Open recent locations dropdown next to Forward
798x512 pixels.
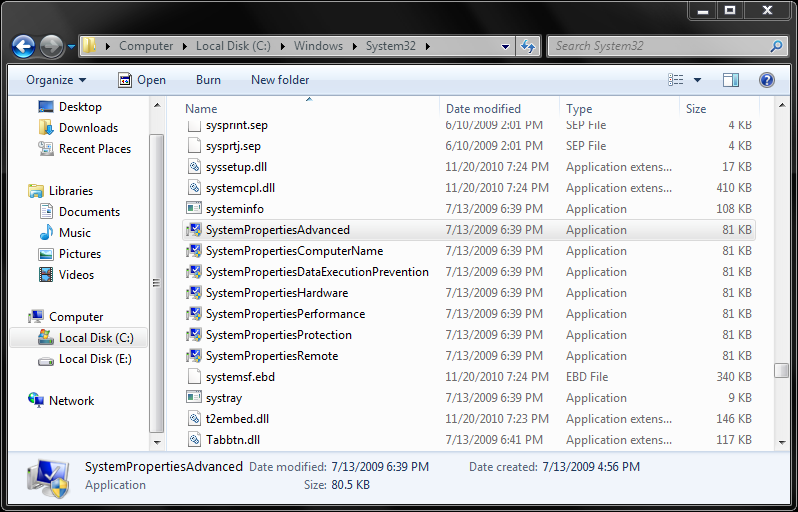click(x=71, y=47)
